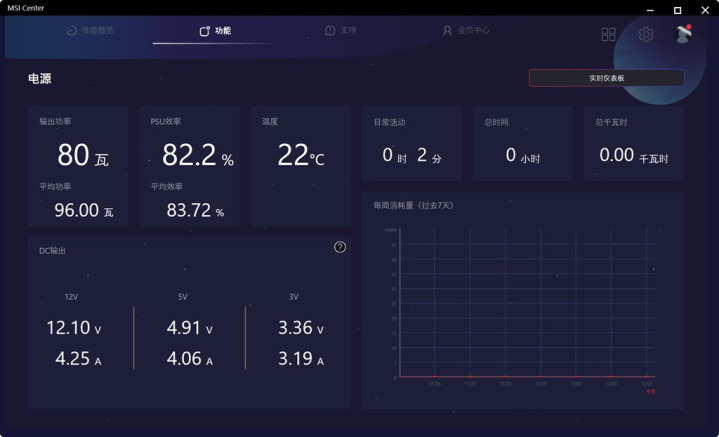Image resolution: width=719 pixels, height=437 pixels.
Task: Click the 会员中心 tab person icon
Action: click(447, 31)
